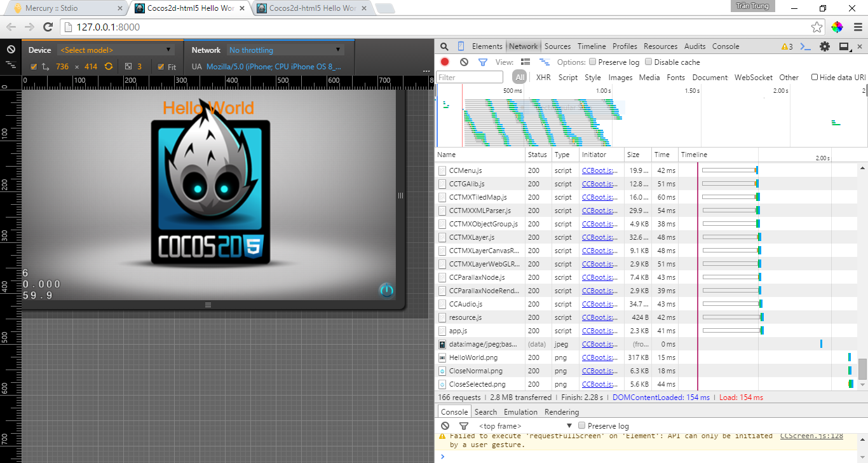868x463 pixels.
Task: Click the device pixel ratio icon
Action: pyautogui.click(x=128, y=66)
